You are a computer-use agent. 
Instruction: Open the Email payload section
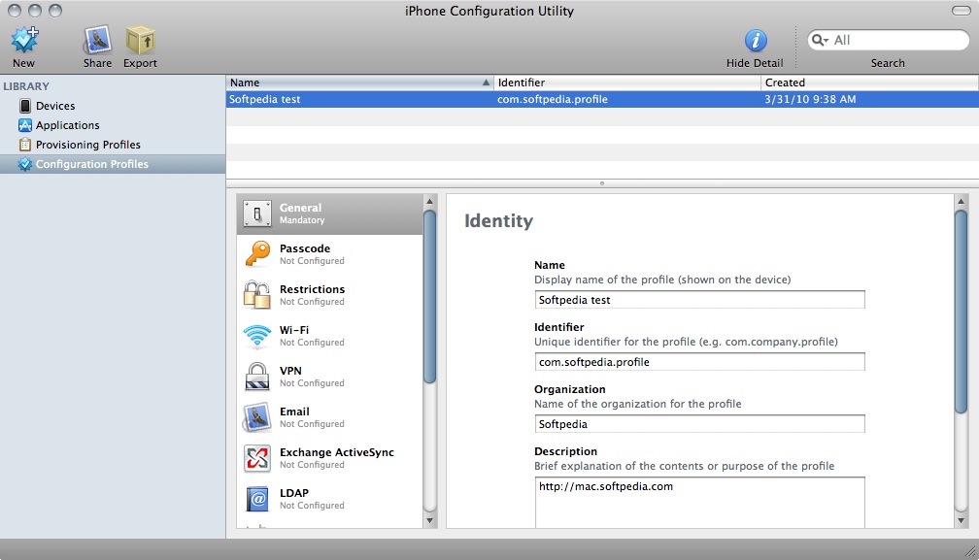(329, 417)
